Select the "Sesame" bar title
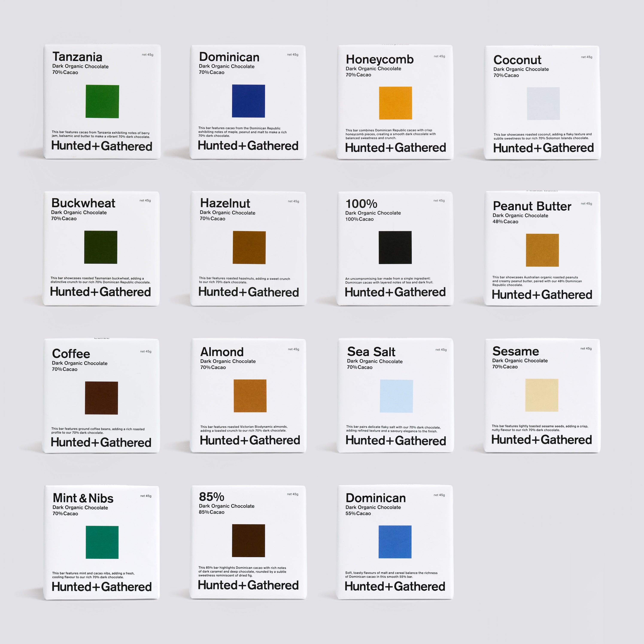 click(x=516, y=351)
